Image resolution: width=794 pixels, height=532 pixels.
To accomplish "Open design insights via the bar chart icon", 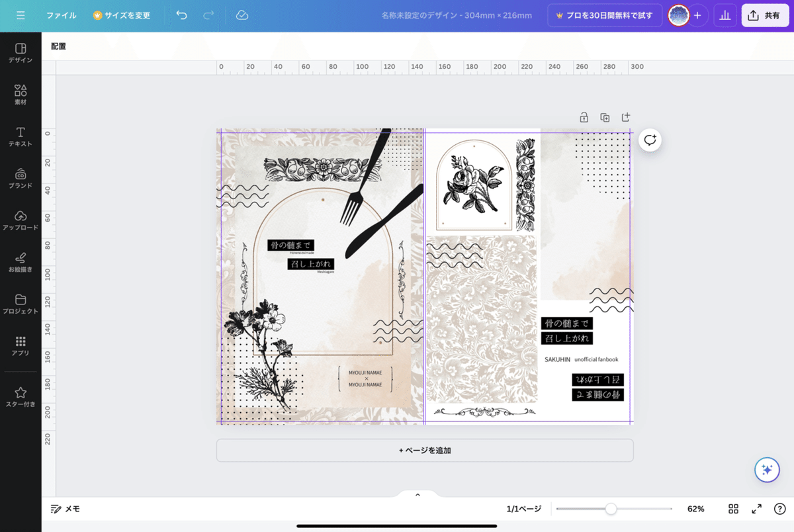I will coord(725,15).
